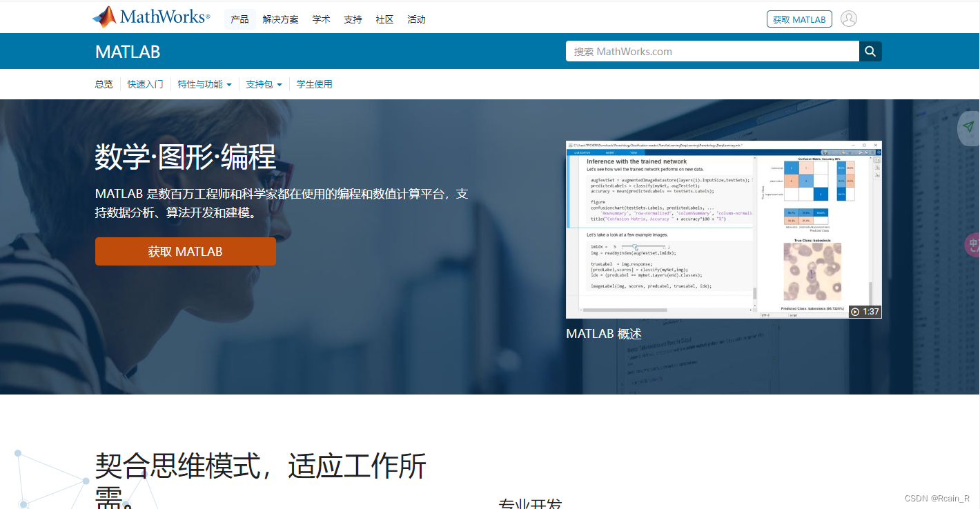
Task: Click the paper plane share icon
Action: click(969, 127)
